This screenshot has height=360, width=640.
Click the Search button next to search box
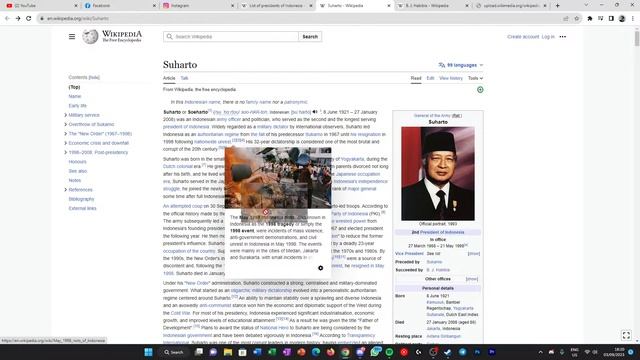click(x=310, y=37)
